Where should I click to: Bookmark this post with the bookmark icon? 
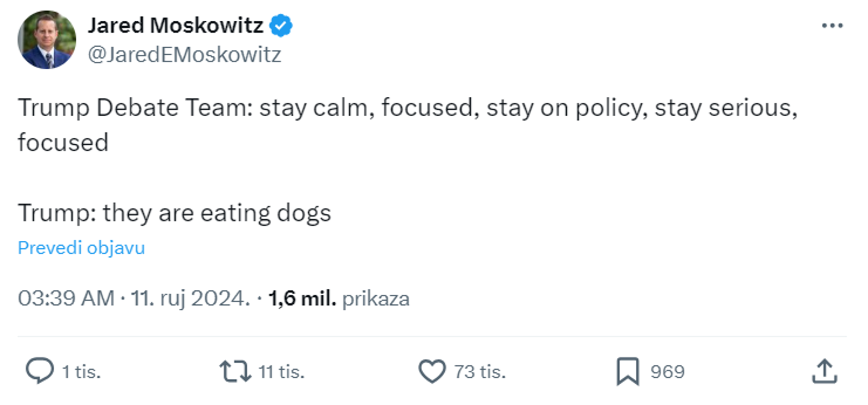coord(627,371)
